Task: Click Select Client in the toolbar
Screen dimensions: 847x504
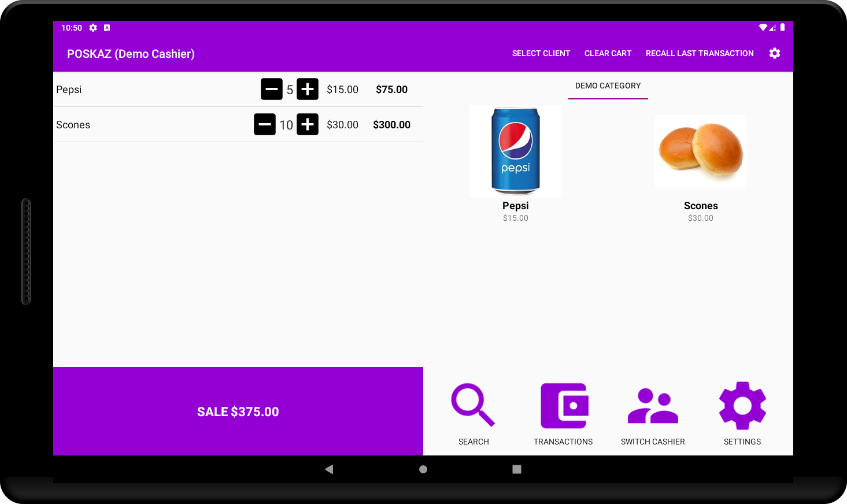Action: [541, 53]
